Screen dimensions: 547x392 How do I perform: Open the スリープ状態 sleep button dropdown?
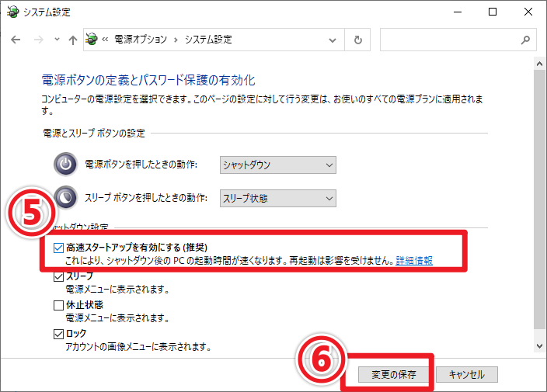click(x=277, y=198)
